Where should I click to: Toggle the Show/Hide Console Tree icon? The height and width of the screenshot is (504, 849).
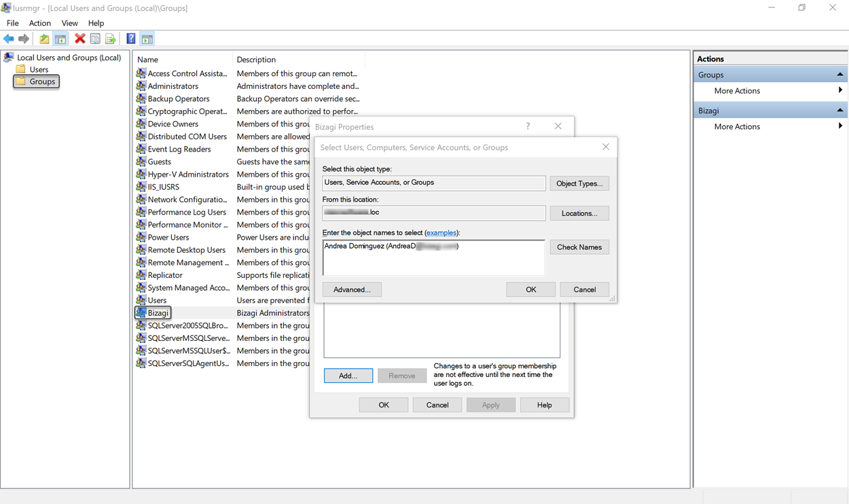coord(60,39)
